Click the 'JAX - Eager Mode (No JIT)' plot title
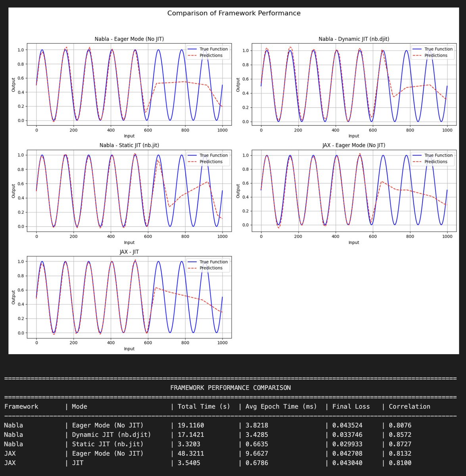466x476 pixels. [354, 145]
